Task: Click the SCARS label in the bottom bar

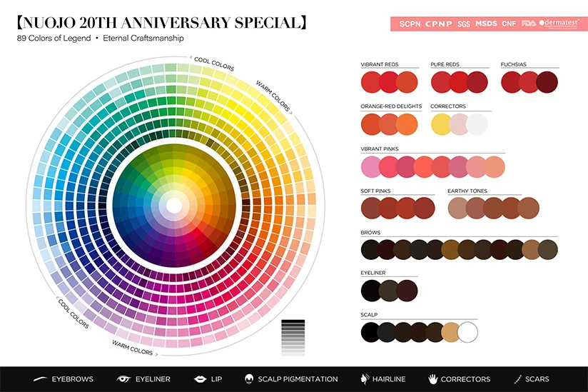Action: click(537, 379)
